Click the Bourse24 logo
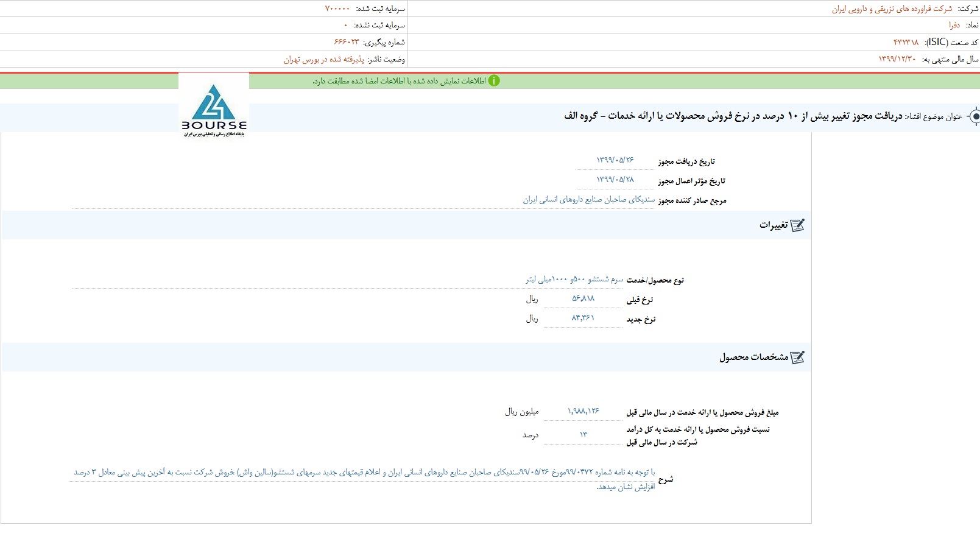The height and width of the screenshot is (539, 980). tap(214, 108)
